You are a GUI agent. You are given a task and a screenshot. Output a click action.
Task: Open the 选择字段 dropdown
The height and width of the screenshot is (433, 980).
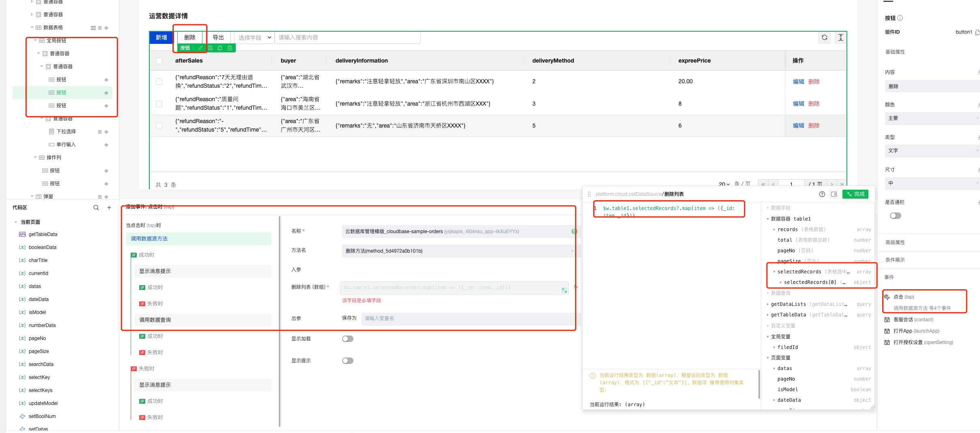point(254,37)
